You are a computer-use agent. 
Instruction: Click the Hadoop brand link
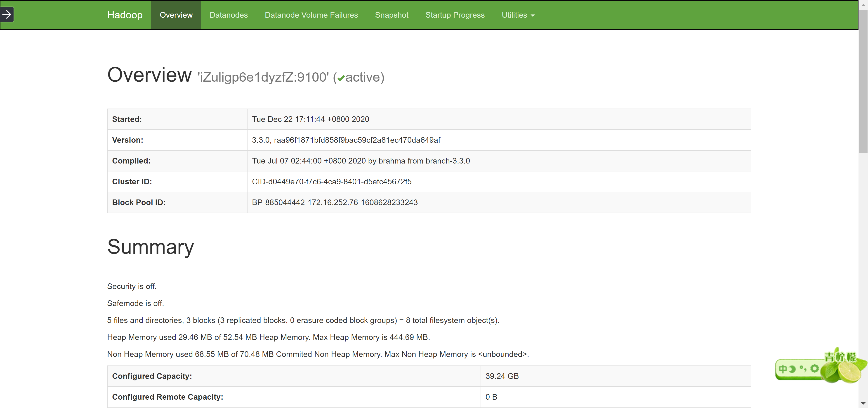(x=125, y=15)
